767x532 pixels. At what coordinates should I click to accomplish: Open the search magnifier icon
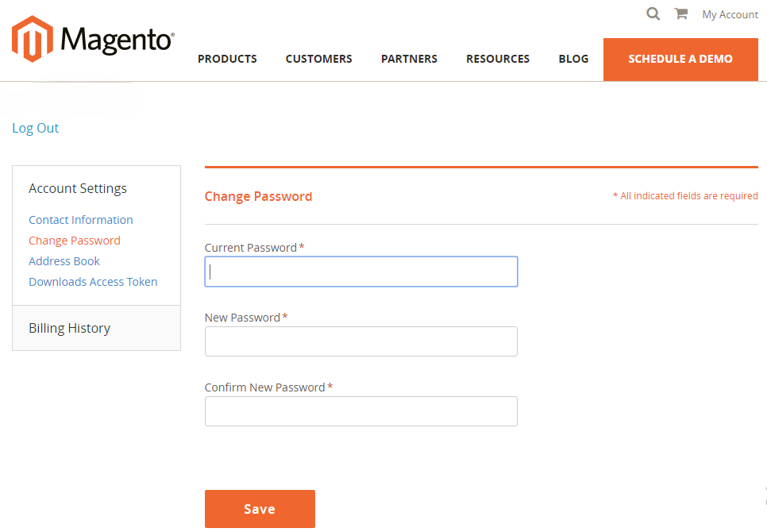[x=653, y=13]
